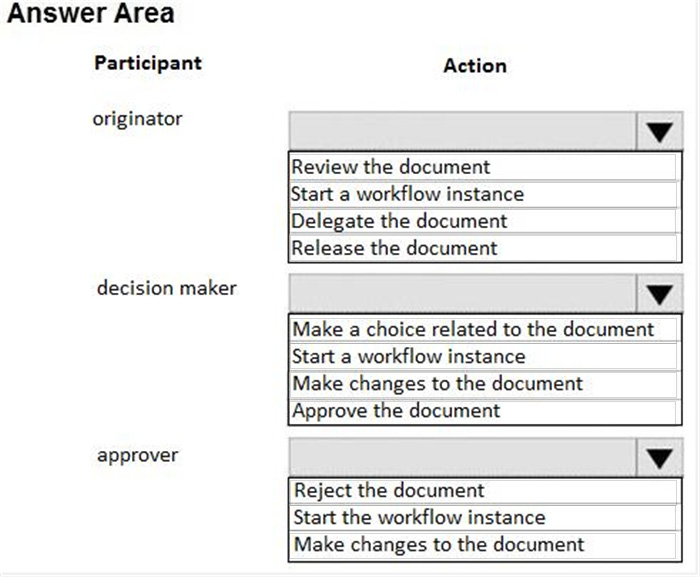Image resolution: width=700 pixels, height=577 pixels.
Task: Open the approver action dropdown arrow
Action: [x=659, y=457]
